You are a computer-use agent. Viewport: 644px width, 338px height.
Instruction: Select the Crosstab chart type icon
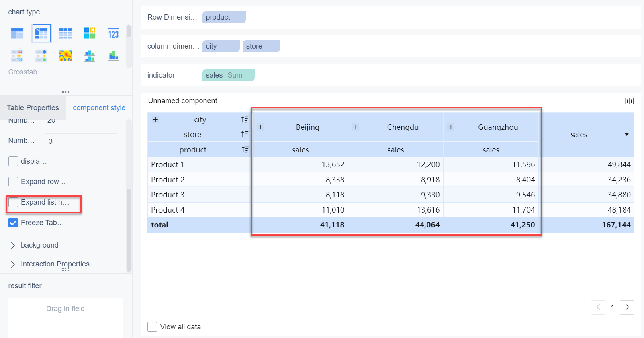[41, 33]
